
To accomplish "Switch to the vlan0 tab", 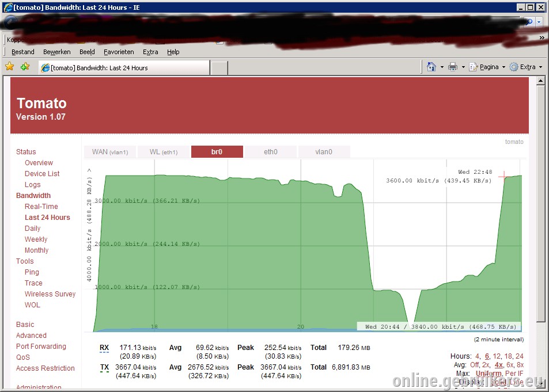I will [x=324, y=152].
